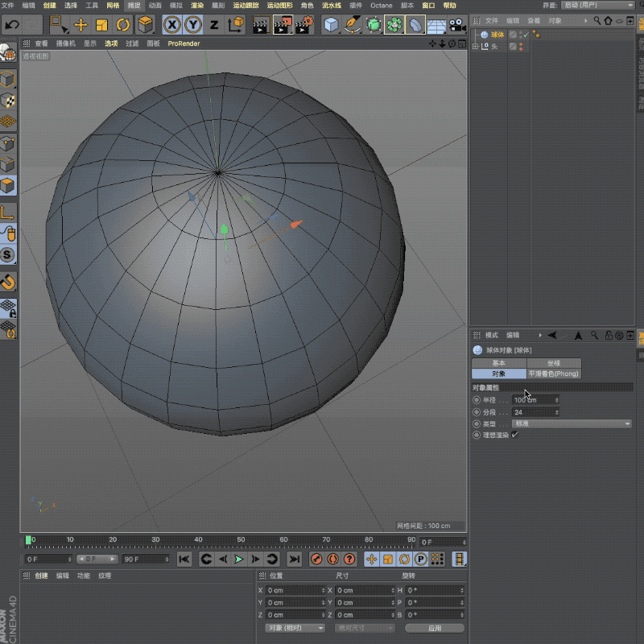644x644 pixels.
Task: Switch to Texture mode in left toolbar
Action: pyautogui.click(x=8, y=100)
